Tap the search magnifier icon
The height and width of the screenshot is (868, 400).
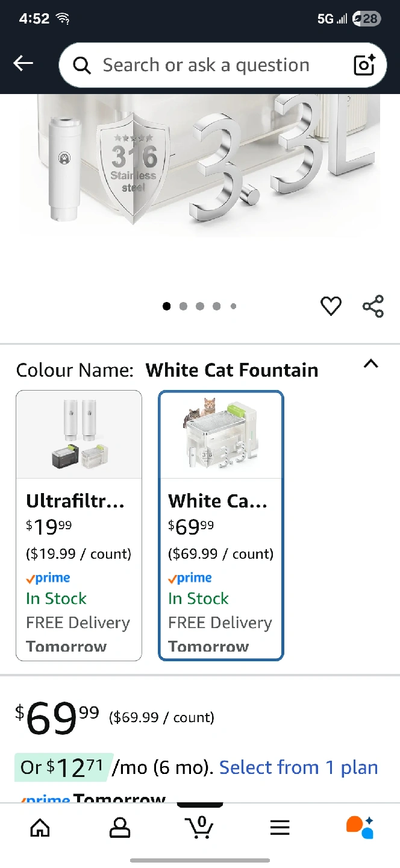click(x=82, y=66)
